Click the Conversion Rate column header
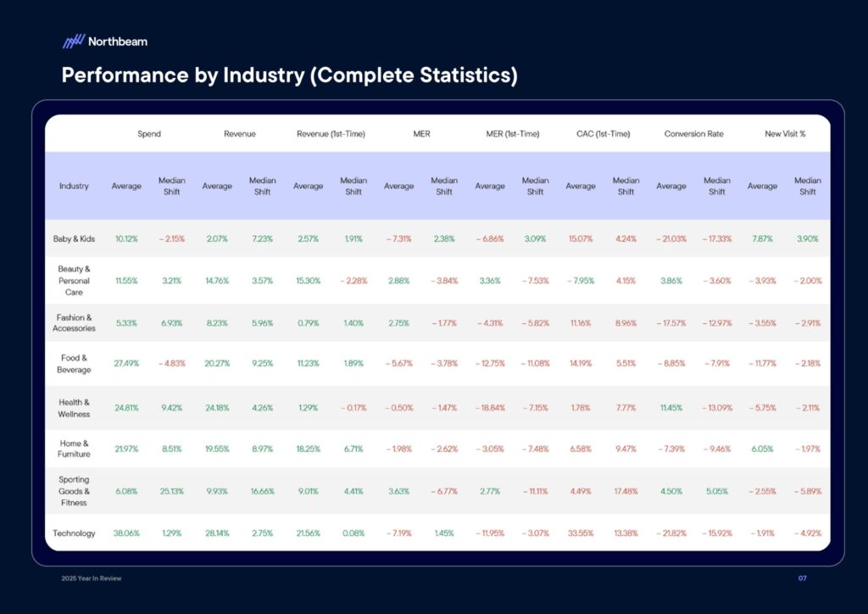The height and width of the screenshot is (614, 868). (694, 133)
